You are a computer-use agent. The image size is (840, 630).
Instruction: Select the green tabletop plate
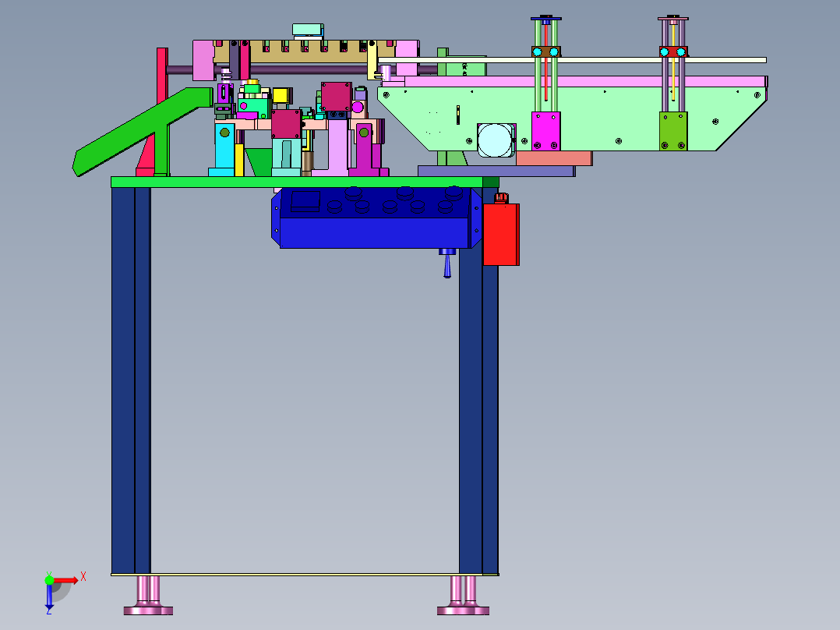304,182
